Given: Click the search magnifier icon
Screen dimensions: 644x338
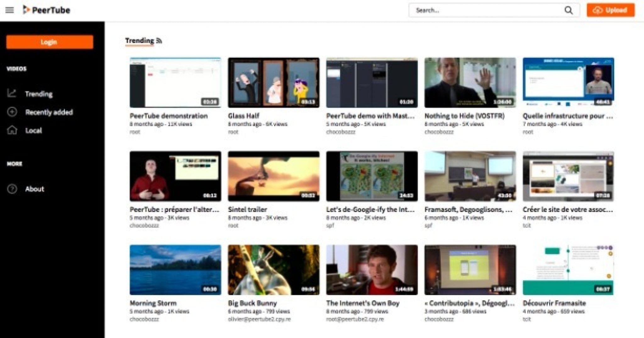Looking at the screenshot, I should coord(568,10).
